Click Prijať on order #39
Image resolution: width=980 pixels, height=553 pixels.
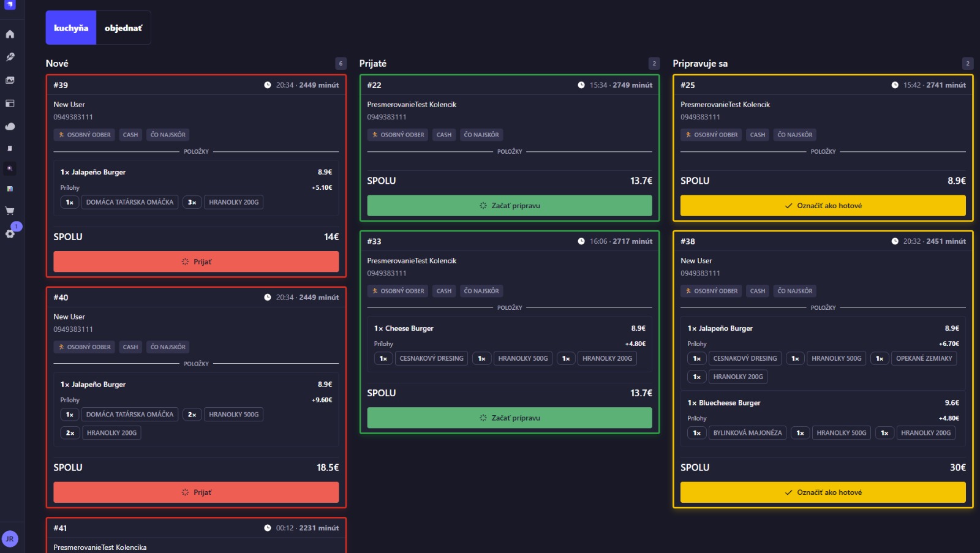[196, 261]
